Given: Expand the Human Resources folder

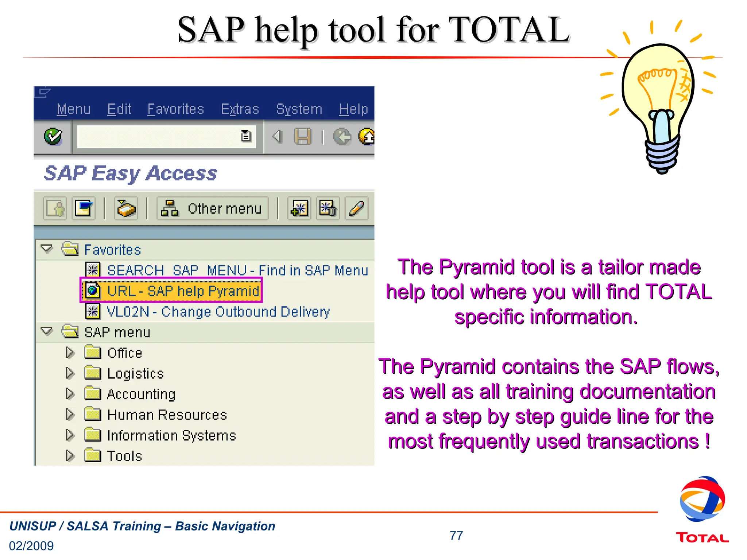Looking at the screenshot, I should pyautogui.click(x=70, y=415).
